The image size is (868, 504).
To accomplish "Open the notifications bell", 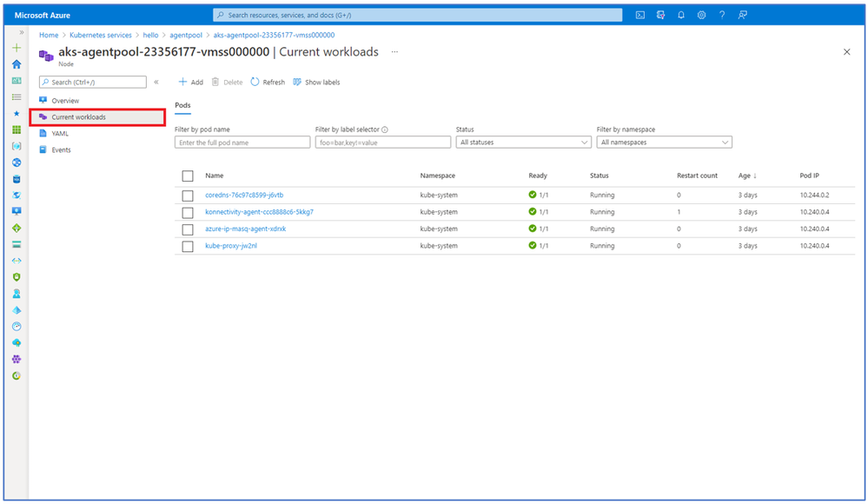I will (x=681, y=15).
